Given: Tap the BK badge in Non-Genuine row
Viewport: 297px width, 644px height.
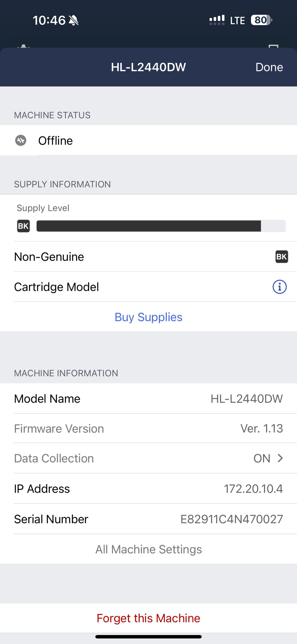Looking at the screenshot, I should [281, 257].
